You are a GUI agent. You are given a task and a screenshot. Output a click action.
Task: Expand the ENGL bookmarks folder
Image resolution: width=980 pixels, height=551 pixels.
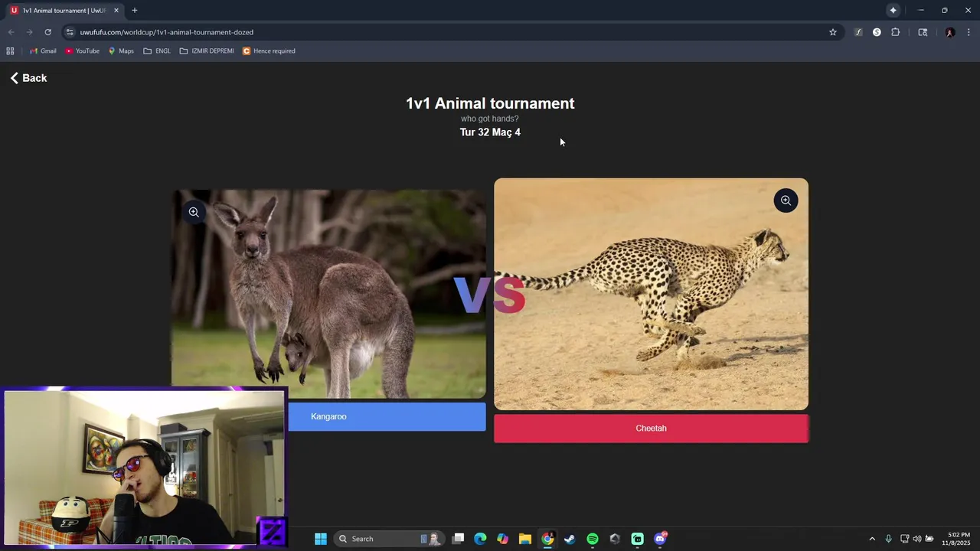coord(157,51)
